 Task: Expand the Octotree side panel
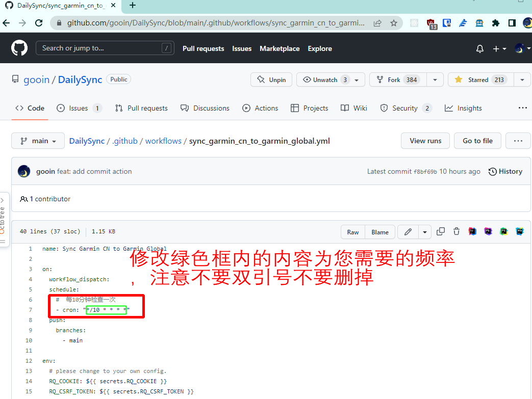3,220
